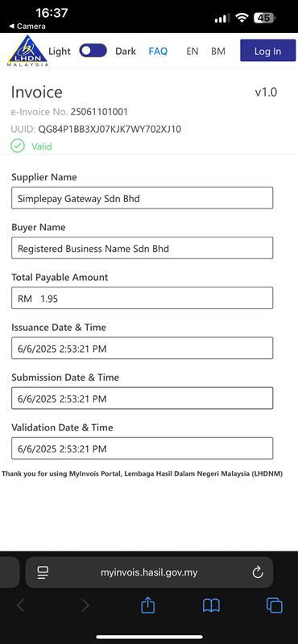Image resolution: width=298 pixels, height=644 pixels.
Task: Select the Total Payable Amount field
Action: pos(143,298)
